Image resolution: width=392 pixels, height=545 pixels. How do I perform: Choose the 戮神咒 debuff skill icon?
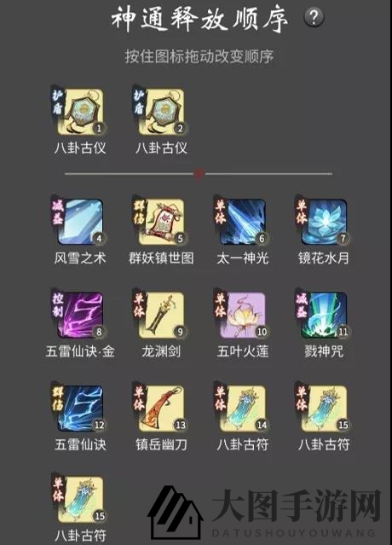click(x=324, y=316)
